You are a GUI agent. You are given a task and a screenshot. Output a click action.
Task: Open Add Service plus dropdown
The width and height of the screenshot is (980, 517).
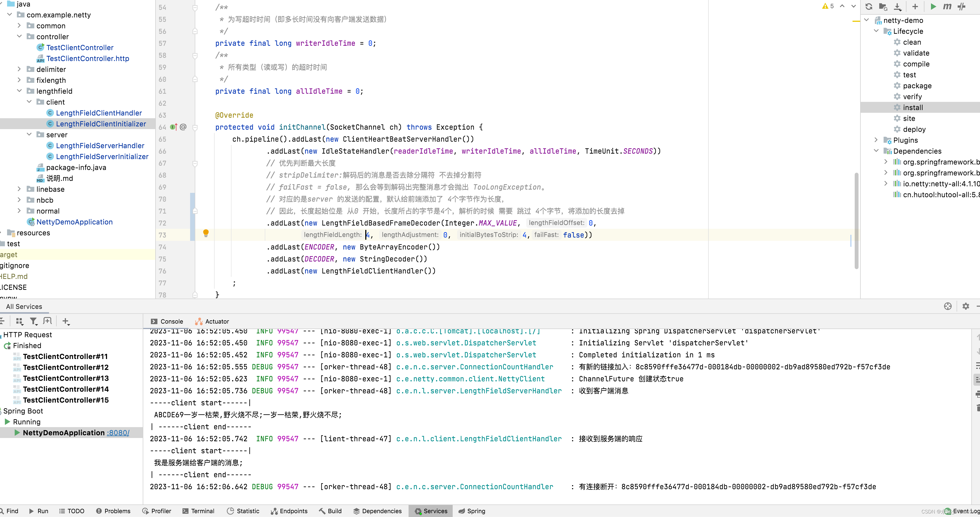click(66, 321)
